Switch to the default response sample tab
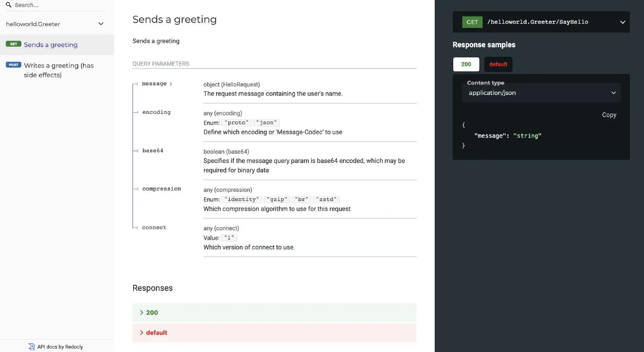Screen dimensions: 644x352 (x=498, y=64)
